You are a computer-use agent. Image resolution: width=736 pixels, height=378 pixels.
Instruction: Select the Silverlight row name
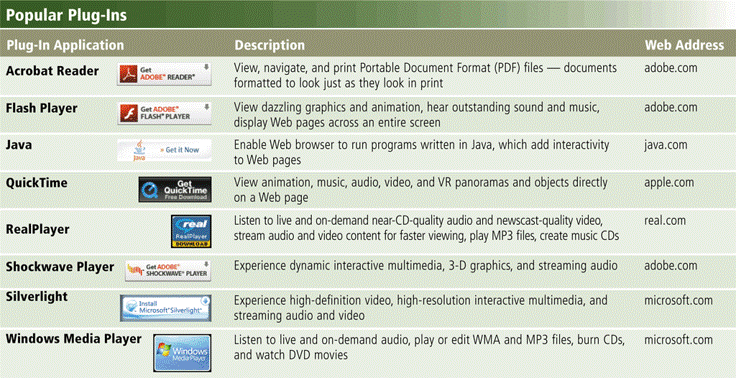(x=37, y=297)
